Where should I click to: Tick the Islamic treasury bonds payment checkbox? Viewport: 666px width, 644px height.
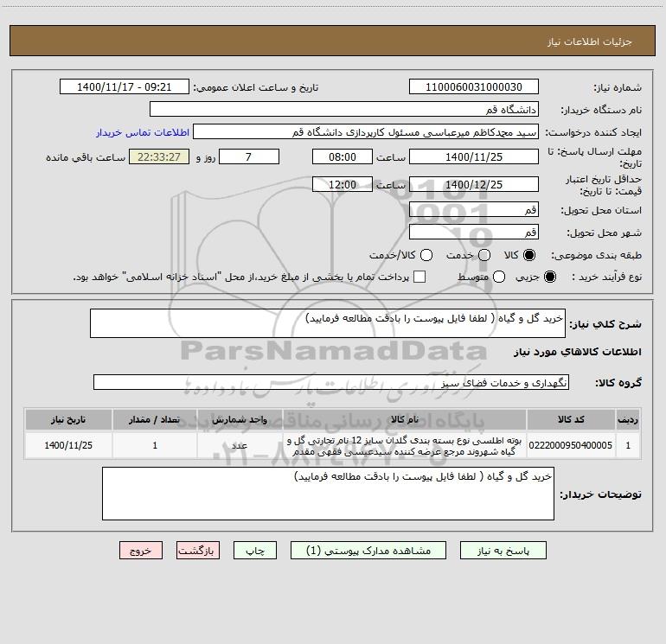pos(419,277)
